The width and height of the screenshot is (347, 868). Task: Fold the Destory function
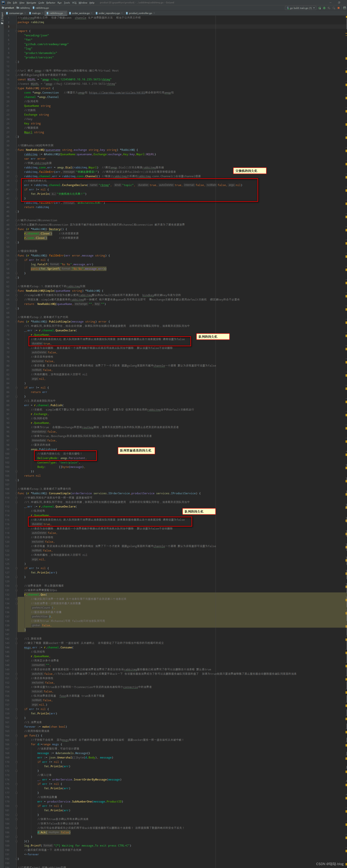pyautogui.click(x=16, y=229)
